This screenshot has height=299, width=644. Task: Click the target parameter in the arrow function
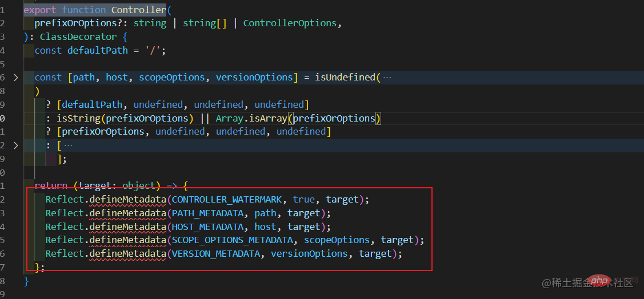pyautogui.click(x=95, y=185)
